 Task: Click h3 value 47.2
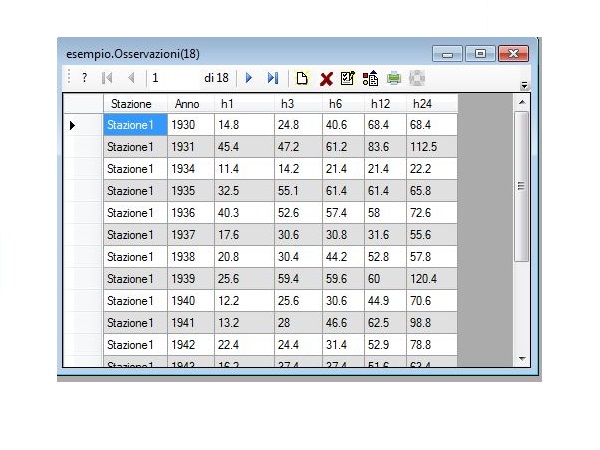[x=298, y=147]
